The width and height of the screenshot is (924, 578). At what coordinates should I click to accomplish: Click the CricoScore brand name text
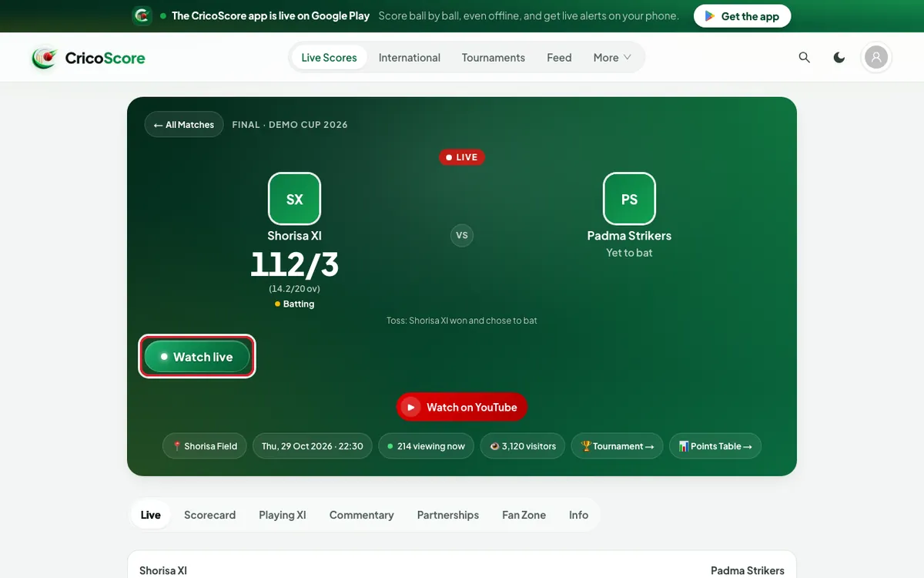pos(105,58)
